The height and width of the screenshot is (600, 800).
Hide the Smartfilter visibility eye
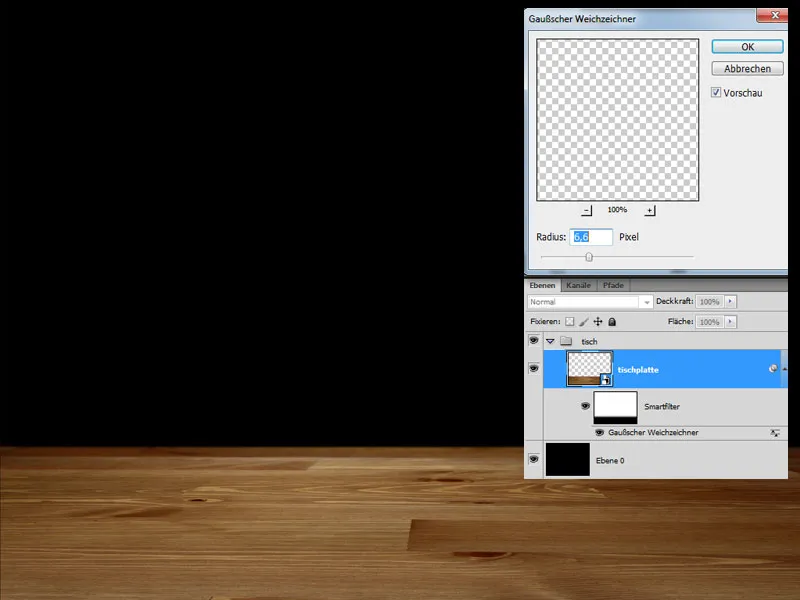point(585,406)
